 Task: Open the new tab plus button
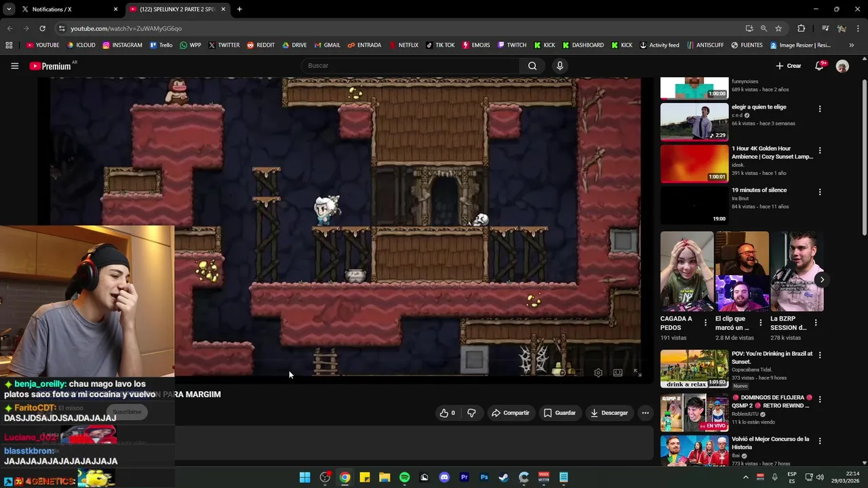(x=239, y=9)
